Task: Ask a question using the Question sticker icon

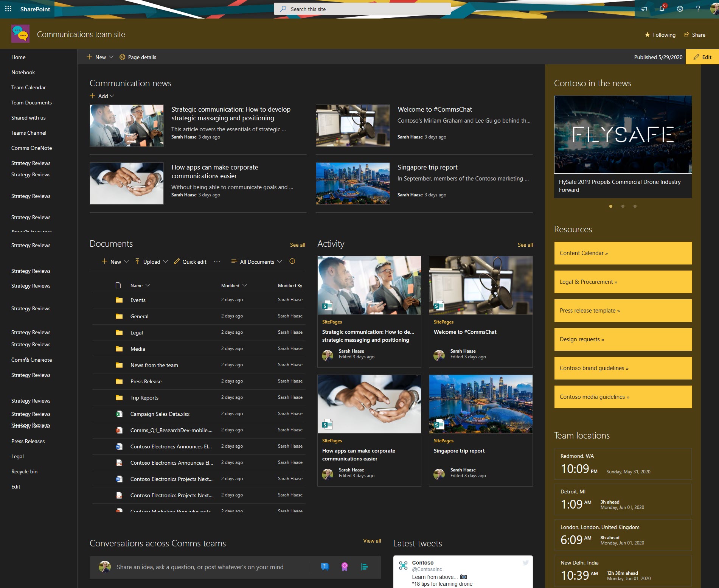Action: click(324, 567)
